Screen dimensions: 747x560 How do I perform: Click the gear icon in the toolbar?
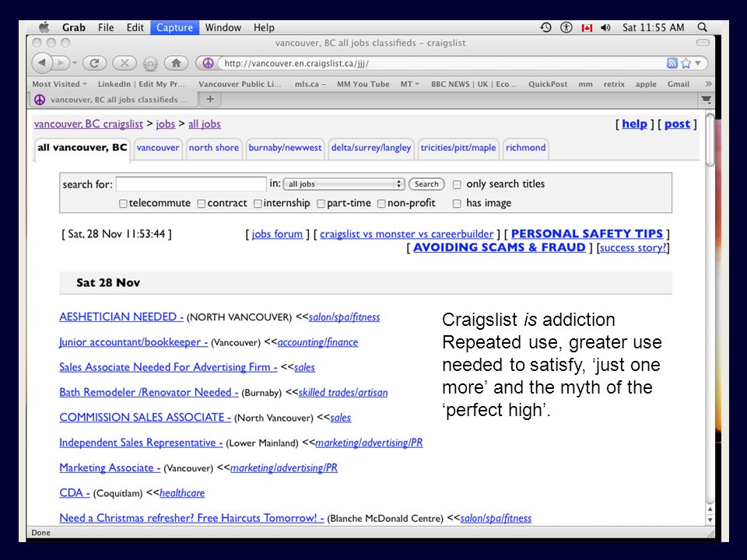(x=150, y=63)
